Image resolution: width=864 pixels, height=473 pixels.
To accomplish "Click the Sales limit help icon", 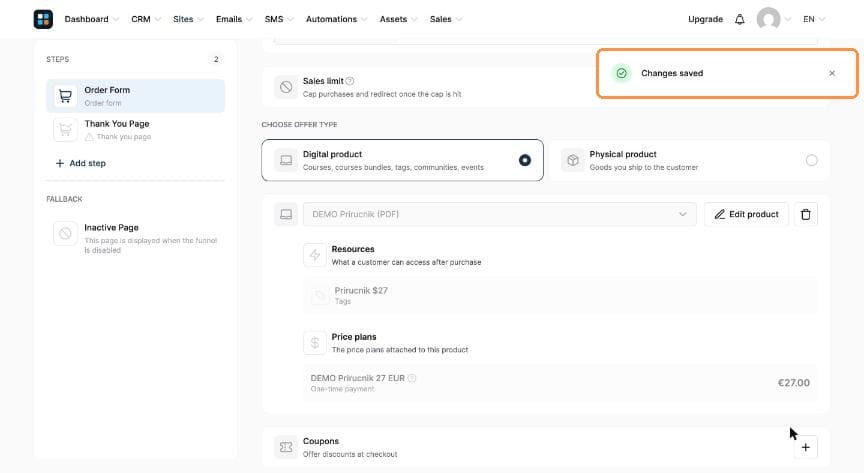I will tap(350, 81).
